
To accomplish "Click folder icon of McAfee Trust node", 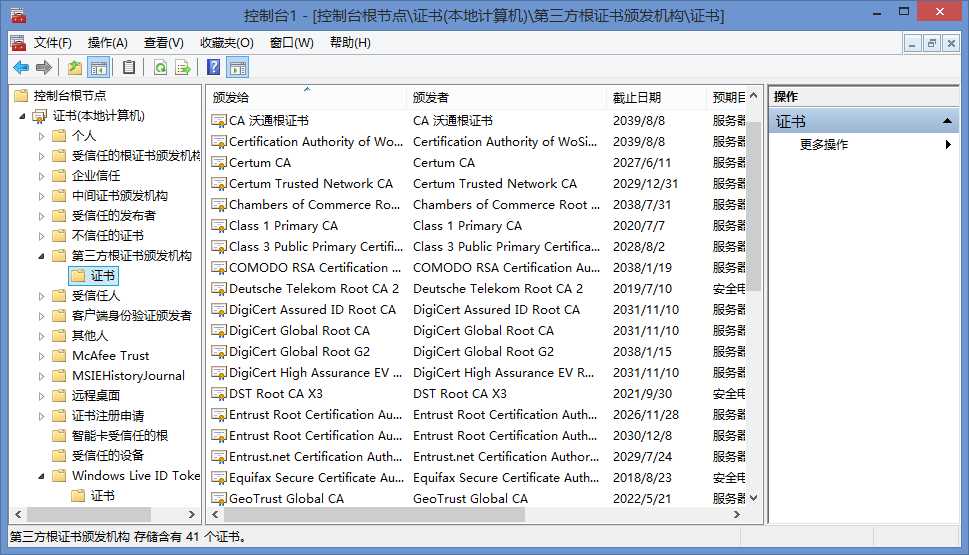I will tap(59, 355).
